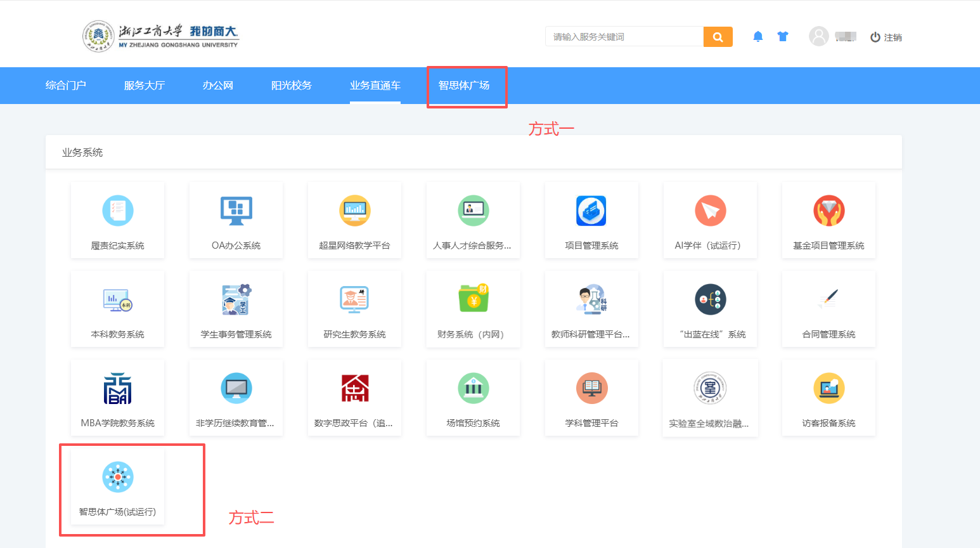Open 智思体广场(试运行) icon

click(x=117, y=477)
